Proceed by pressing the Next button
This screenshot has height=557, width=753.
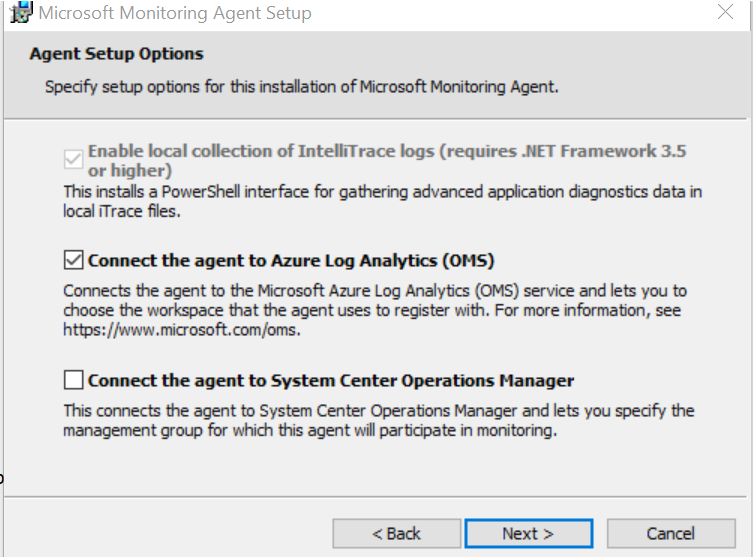tap(528, 533)
